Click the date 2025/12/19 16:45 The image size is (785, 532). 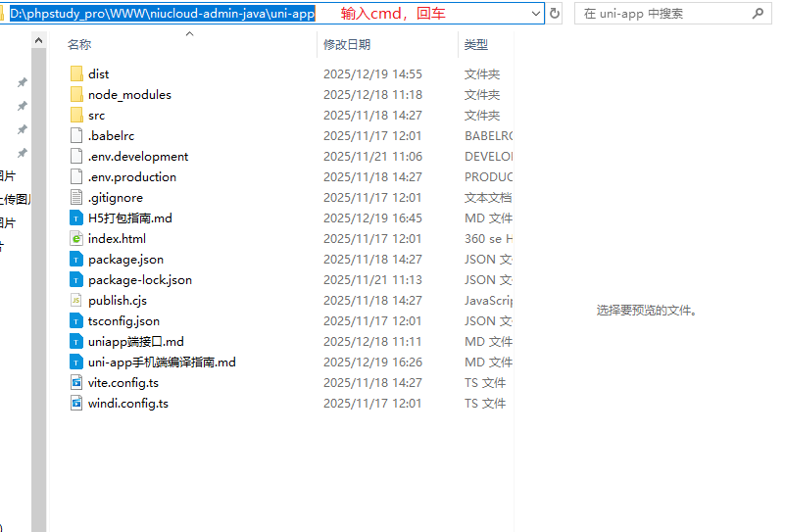(372, 218)
